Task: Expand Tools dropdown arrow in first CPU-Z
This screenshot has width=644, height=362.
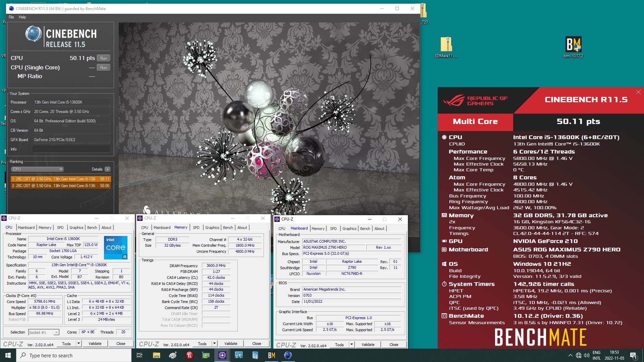Action: tap(79, 344)
